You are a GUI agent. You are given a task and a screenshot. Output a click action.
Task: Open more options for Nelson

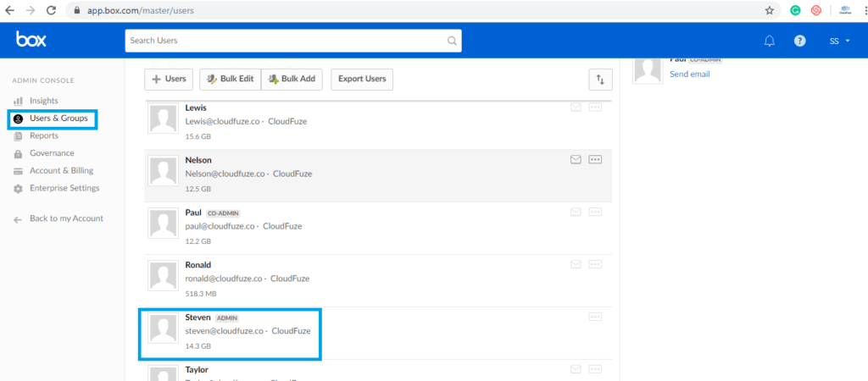point(595,160)
